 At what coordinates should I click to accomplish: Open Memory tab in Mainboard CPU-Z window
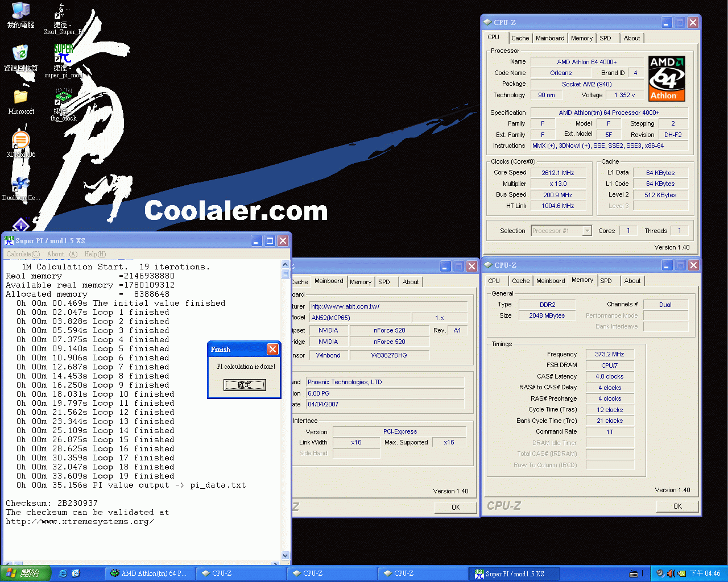(x=361, y=282)
